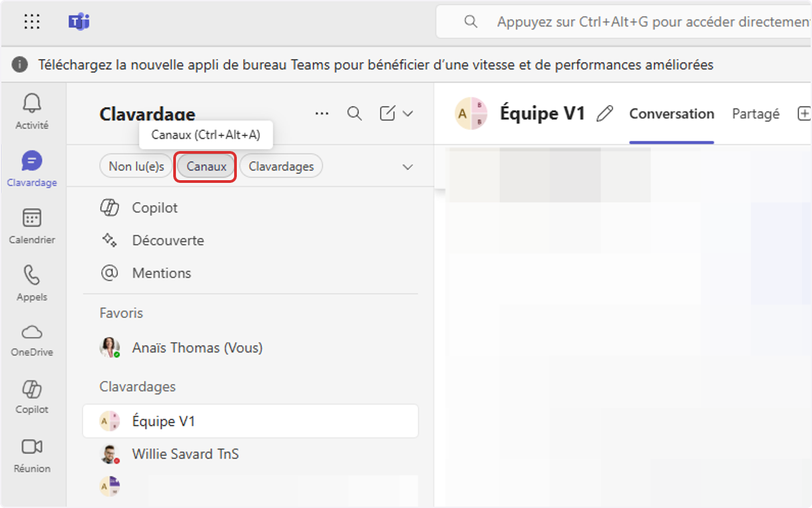Click the search icon in the Clavardage panel

pyautogui.click(x=355, y=113)
